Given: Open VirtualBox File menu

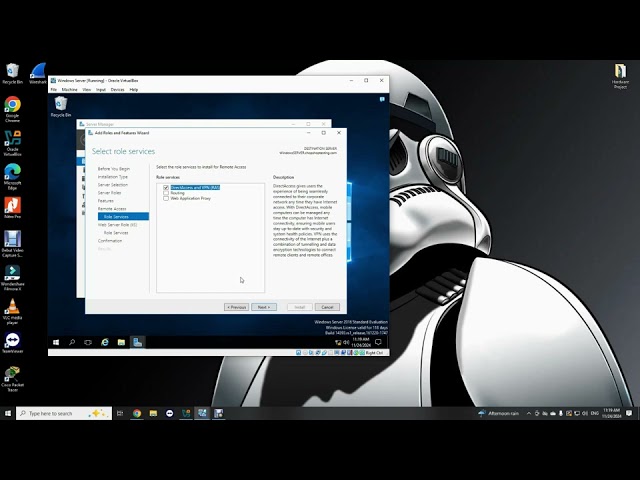Looking at the screenshot, I should coord(53,89).
